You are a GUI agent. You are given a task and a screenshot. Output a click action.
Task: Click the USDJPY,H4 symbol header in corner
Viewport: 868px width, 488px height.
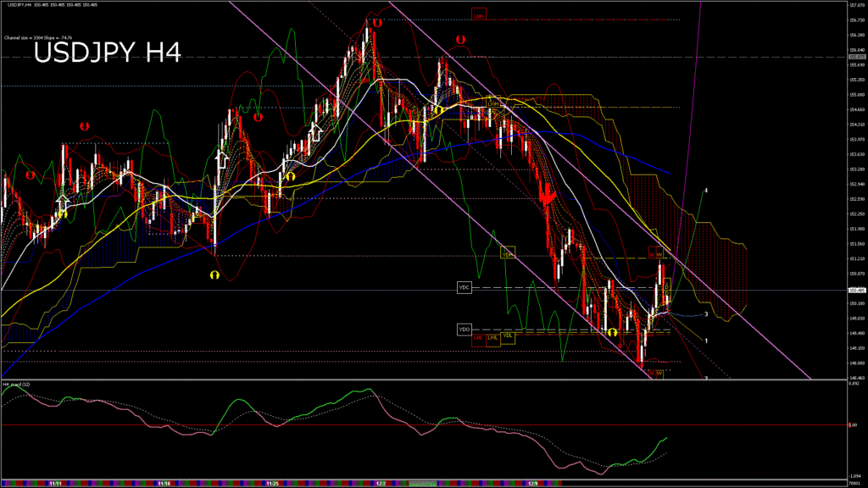19,5
